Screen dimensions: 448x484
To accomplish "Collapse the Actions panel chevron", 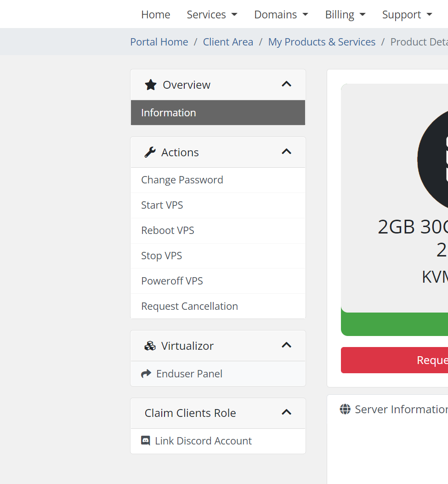I will click(x=287, y=152).
